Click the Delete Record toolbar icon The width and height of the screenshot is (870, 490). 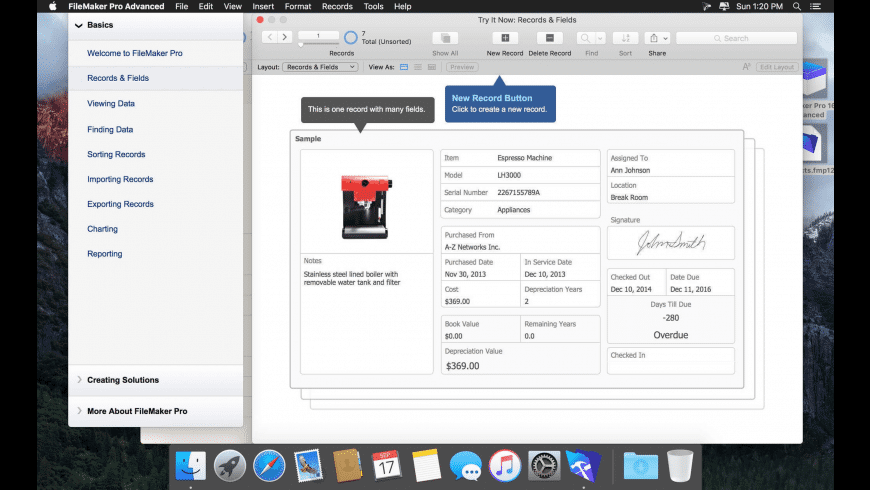549,38
